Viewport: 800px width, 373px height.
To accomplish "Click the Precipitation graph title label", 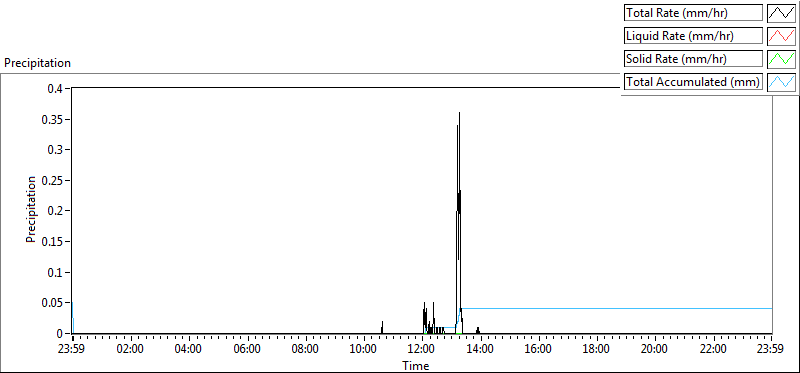I will (x=37, y=63).
